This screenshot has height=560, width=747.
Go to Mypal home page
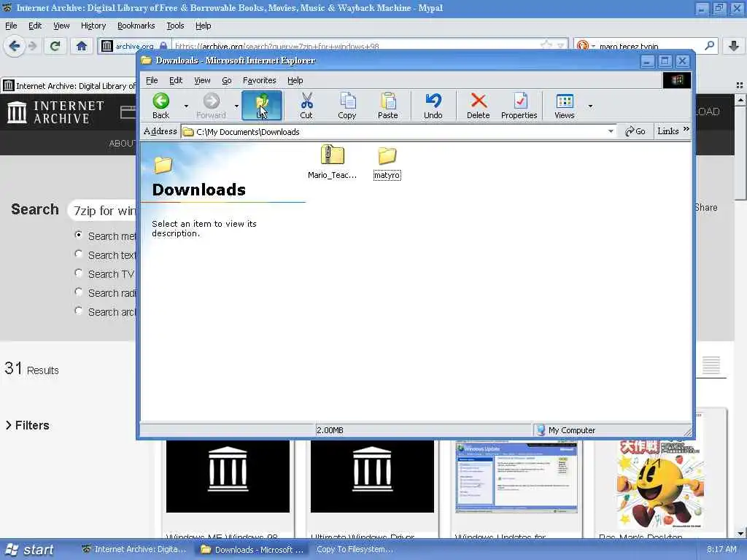[x=82, y=46]
